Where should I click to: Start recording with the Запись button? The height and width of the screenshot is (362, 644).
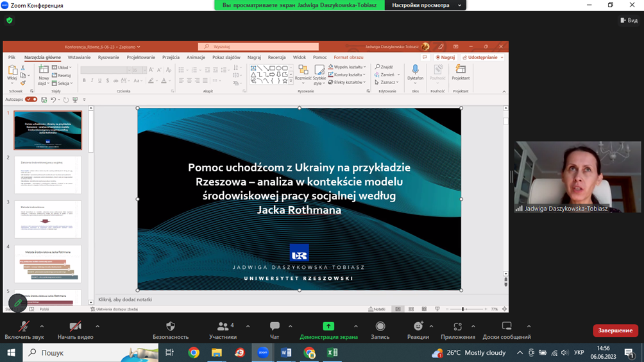click(380, 331)
